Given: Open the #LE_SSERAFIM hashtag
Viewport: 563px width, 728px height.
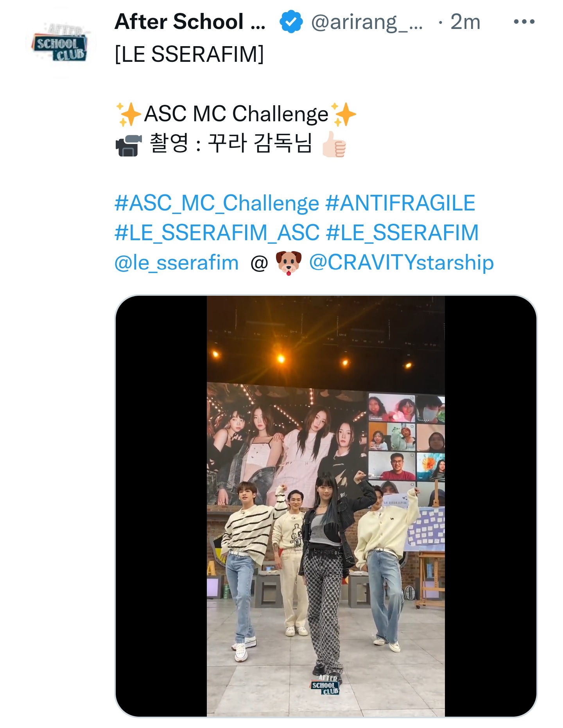Looking at the screenshot, I should (402, 233).
